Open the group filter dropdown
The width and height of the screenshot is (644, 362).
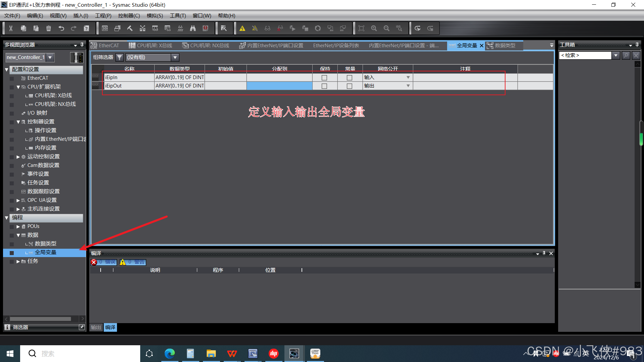tap(175, 57)
